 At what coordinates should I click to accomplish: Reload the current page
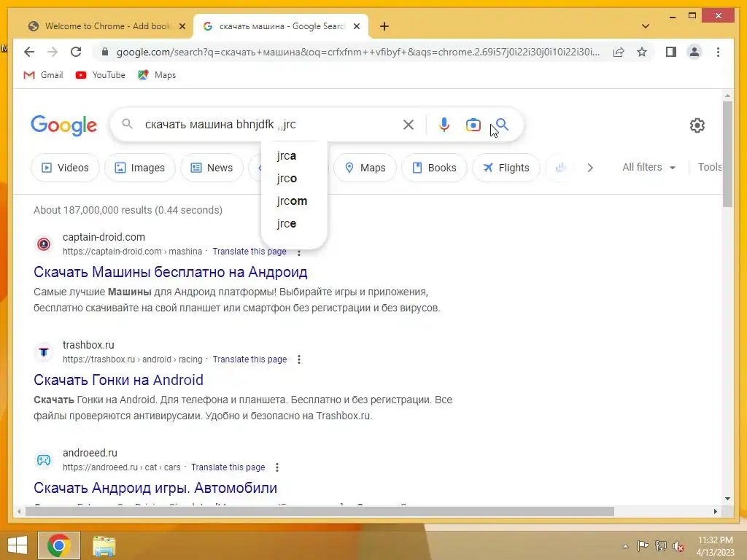(76, 52)
